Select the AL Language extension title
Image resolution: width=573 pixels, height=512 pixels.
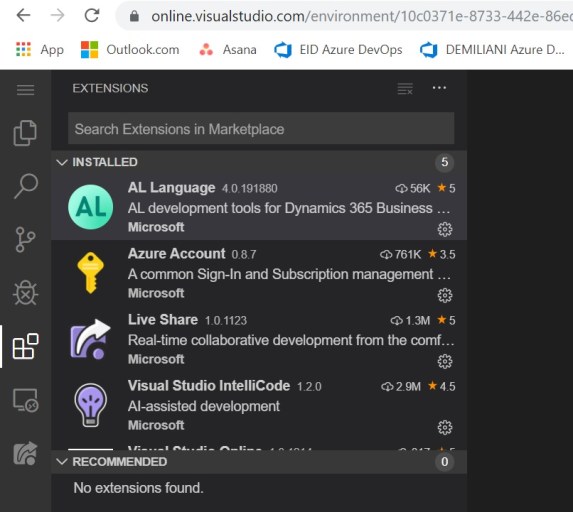171,187
